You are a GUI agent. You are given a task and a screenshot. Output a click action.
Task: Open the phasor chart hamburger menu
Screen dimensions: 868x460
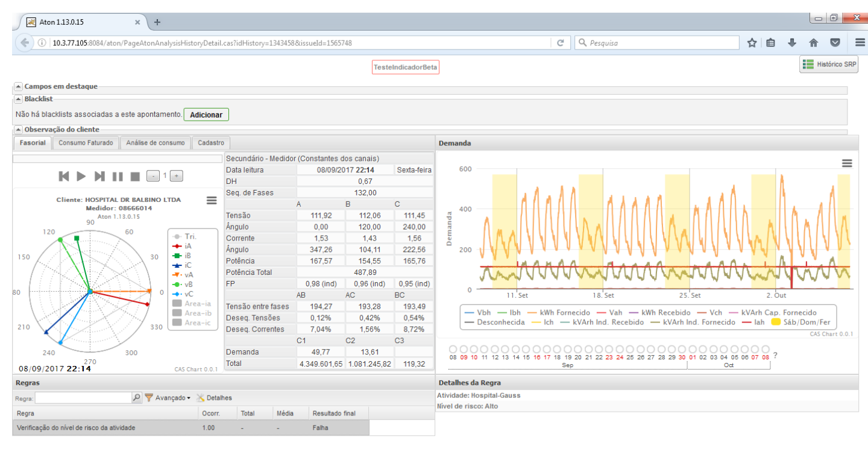[212, 200]
